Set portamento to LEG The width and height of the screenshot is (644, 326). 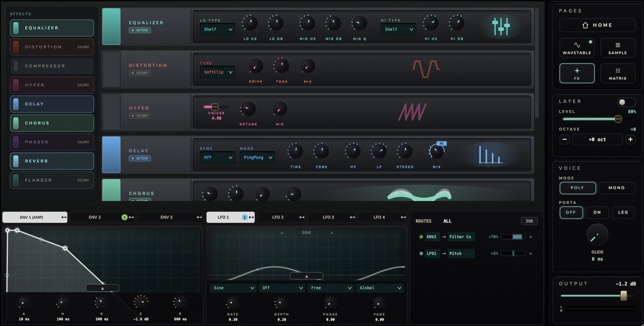pyautogui.click(x=623, y=212)
